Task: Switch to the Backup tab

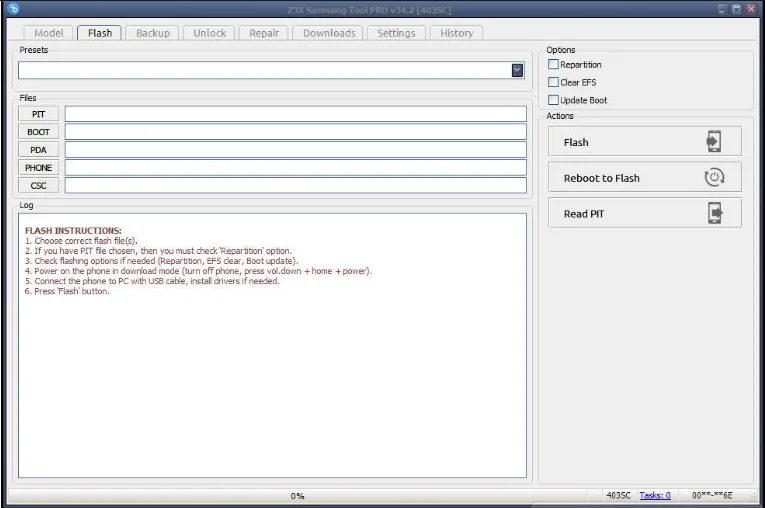Action: (x=153, y=33)
